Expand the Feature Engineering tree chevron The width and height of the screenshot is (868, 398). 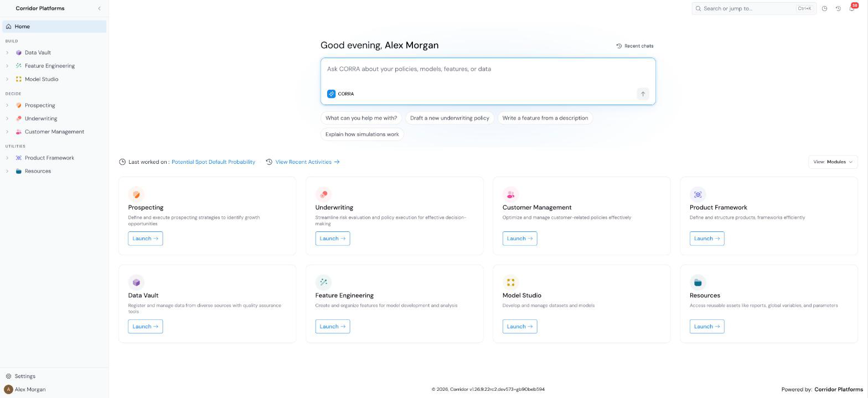coord(7,66)
